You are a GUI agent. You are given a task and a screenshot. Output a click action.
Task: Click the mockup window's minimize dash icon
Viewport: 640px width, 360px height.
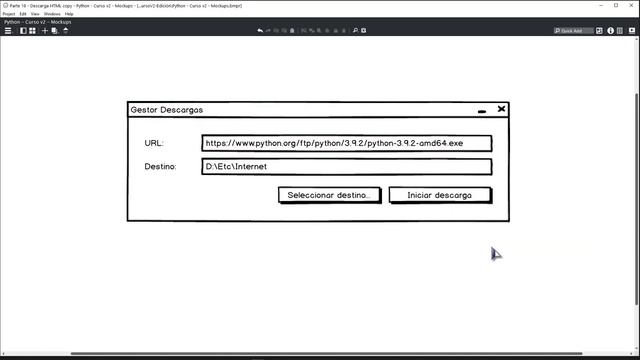(482, 111)
